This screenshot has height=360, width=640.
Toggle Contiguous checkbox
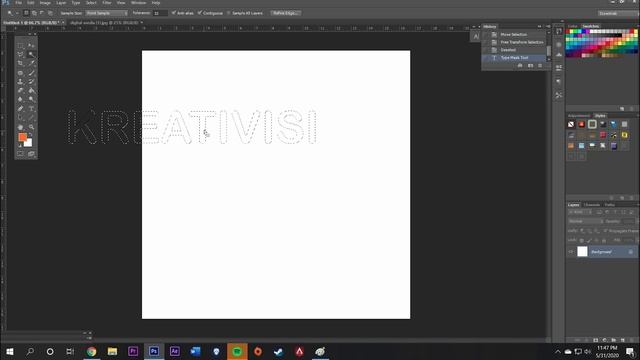point(200,13)
